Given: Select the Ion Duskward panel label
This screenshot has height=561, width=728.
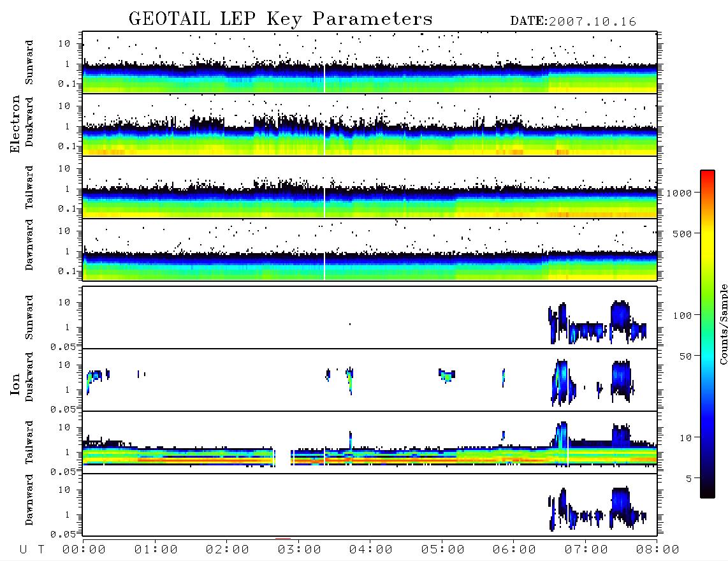Looking at the screenshot, I should (x=29, y=377).
